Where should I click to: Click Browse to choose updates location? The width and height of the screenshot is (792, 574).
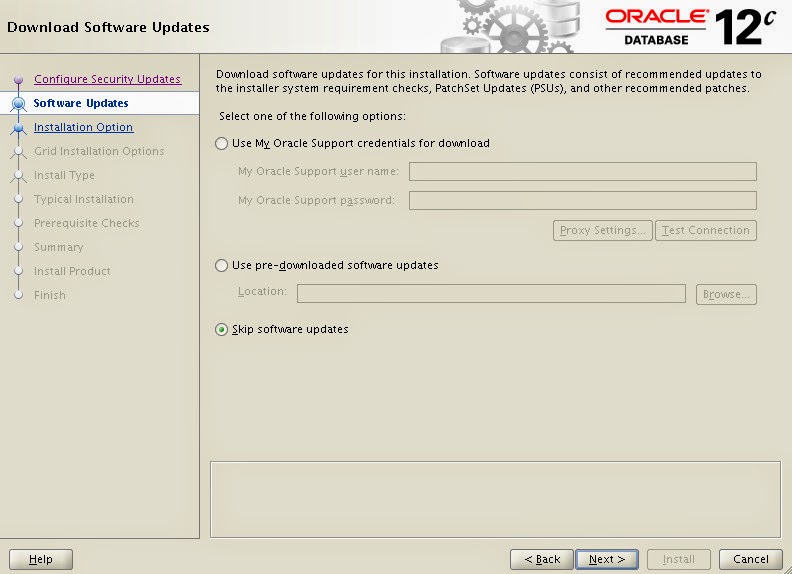tap(726, 294)
